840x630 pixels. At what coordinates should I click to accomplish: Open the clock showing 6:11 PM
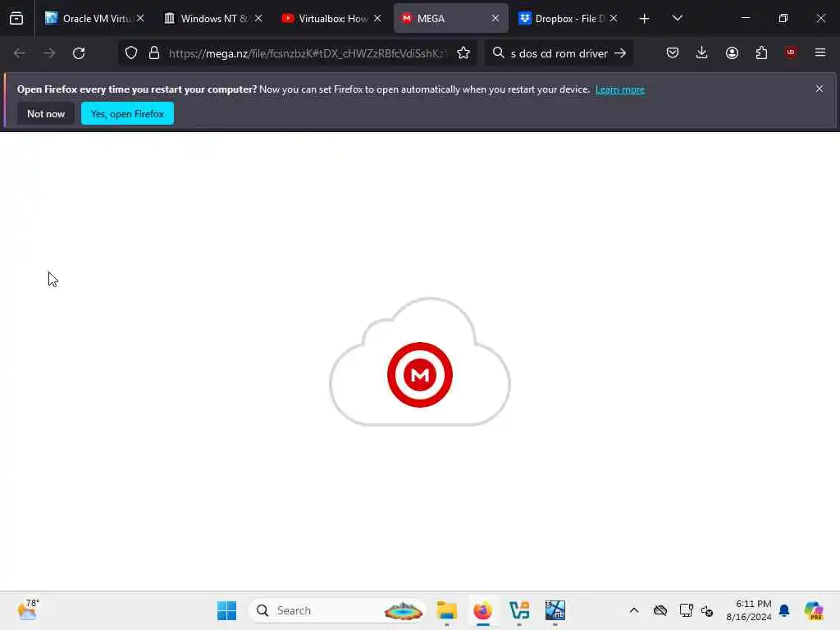[x=748, y=610]
